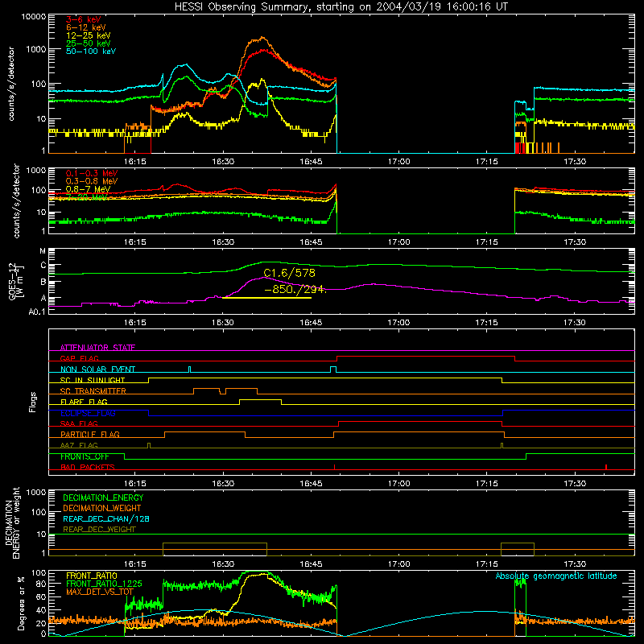Select the 50-100 keV legend label
Screen dimensions: 644x644
pos(91,52)
